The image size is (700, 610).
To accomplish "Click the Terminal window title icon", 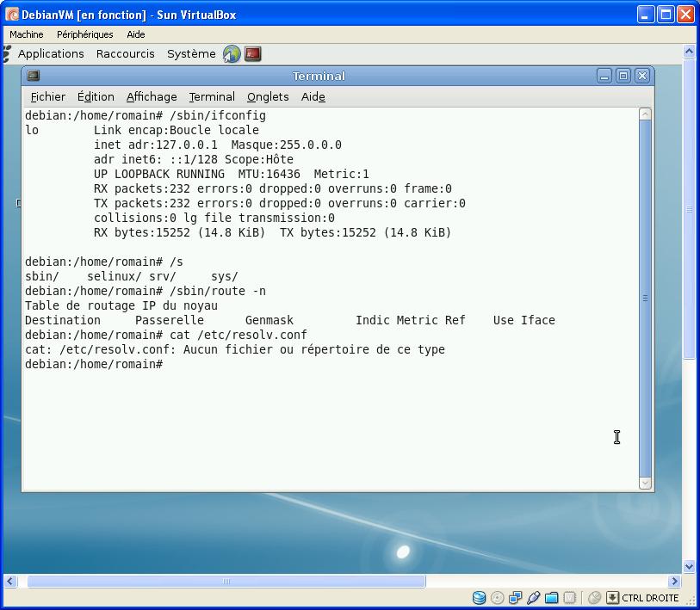I will pos(33,76).
